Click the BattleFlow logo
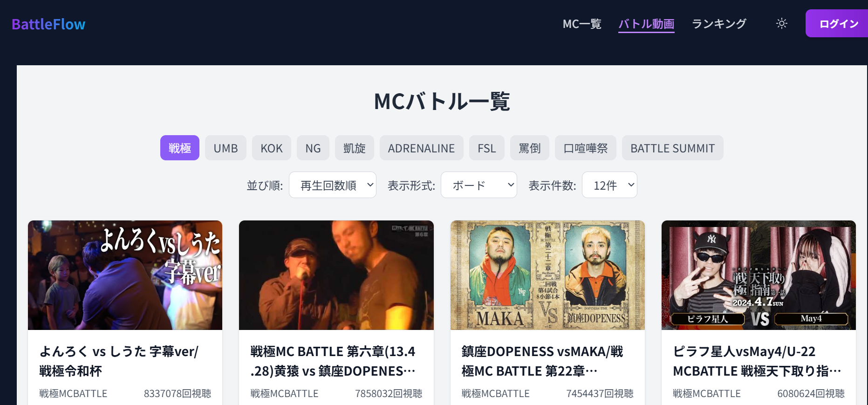The height and width of the screenshot is (405, 868). point(48,24)
